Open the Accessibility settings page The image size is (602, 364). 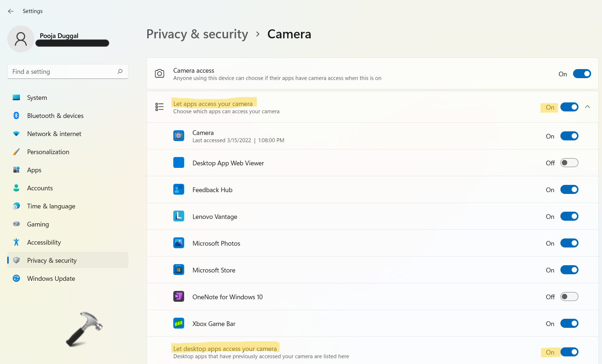(44, 242)
